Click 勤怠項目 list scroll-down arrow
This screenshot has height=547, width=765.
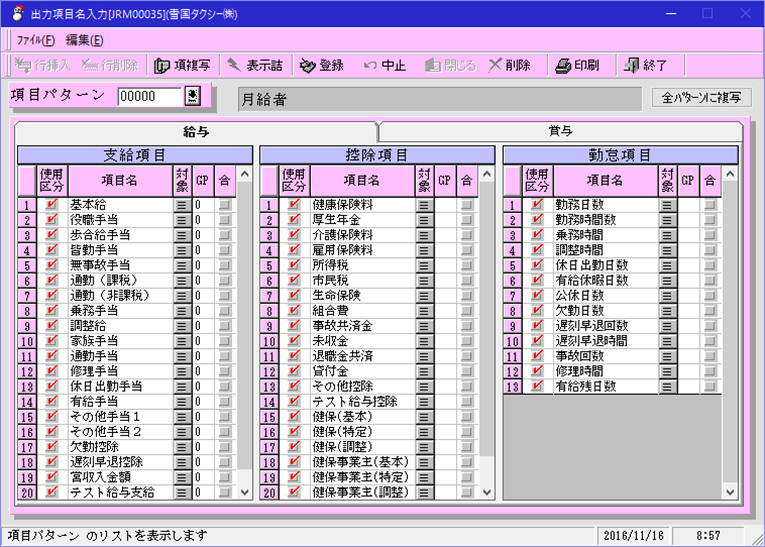pos(730,492)
